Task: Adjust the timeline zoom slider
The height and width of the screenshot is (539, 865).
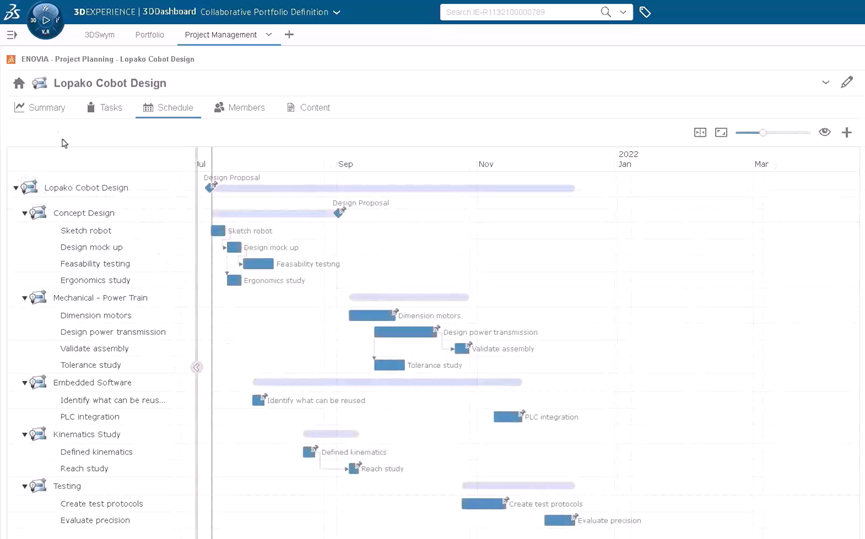Action: 763,132
